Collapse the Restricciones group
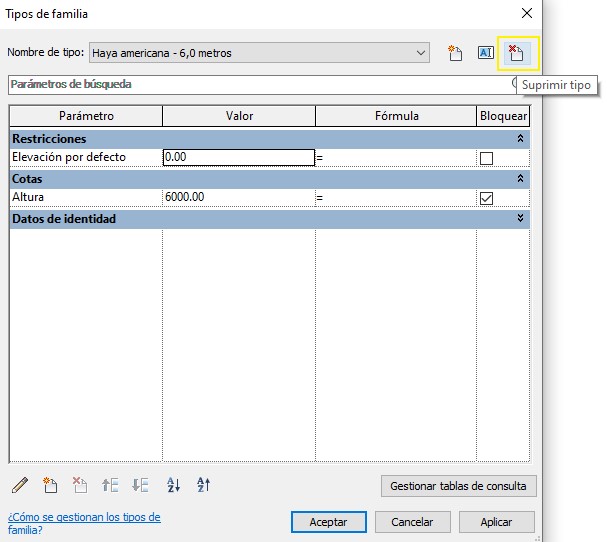Viewport: 607px width, 542px height. tap(520, 139)
